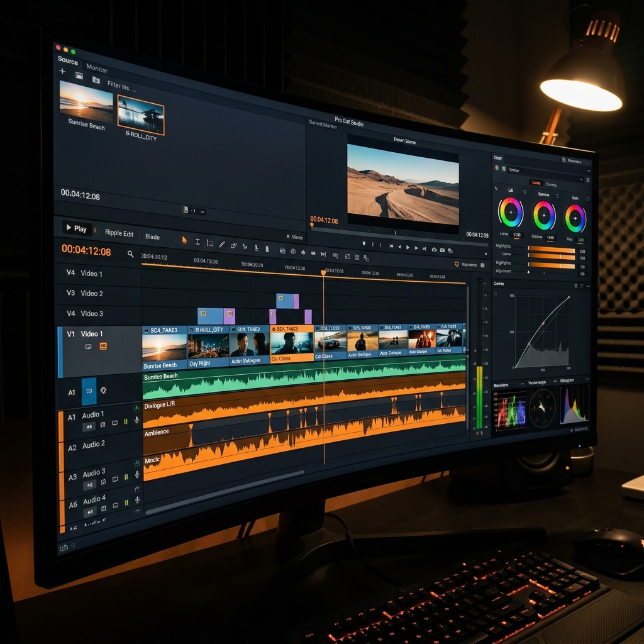Toggle the bracket solo icon on Audio 4

[x=104, y=508]
